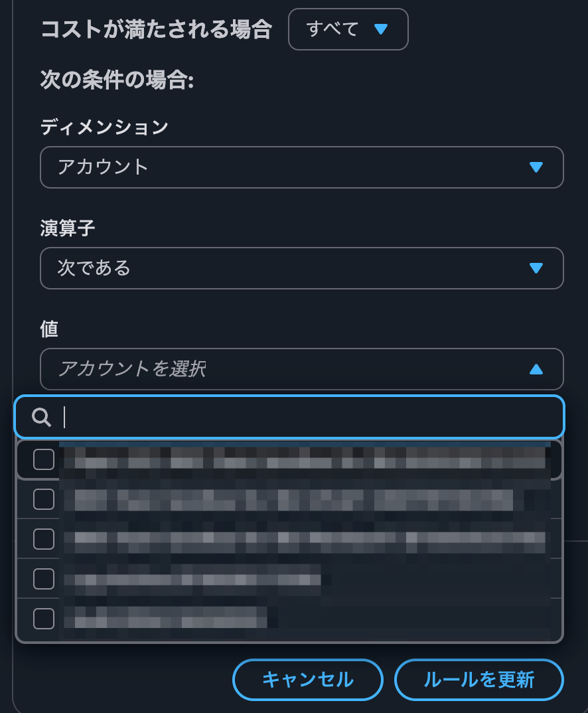Open the すべて dropdown
The width and height of the screenshot is (588, 713).
pyautogui.click(x=348, y=29)
